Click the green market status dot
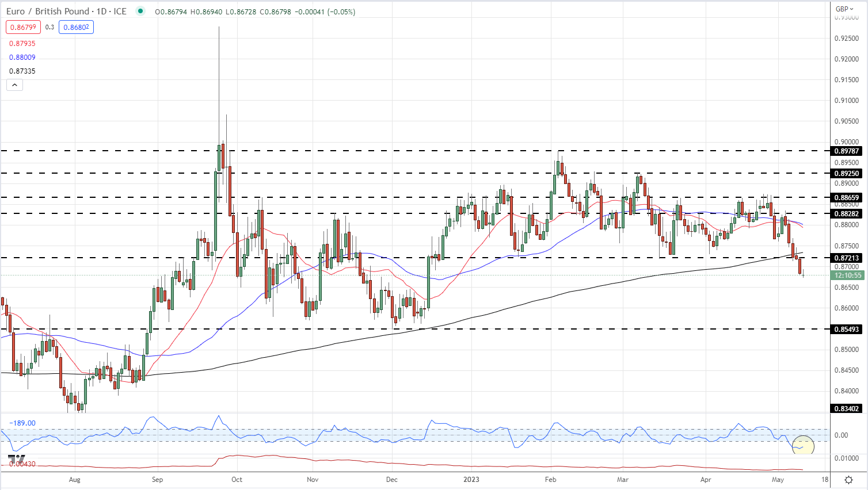 pyautogui.click(x=140, y=12)
